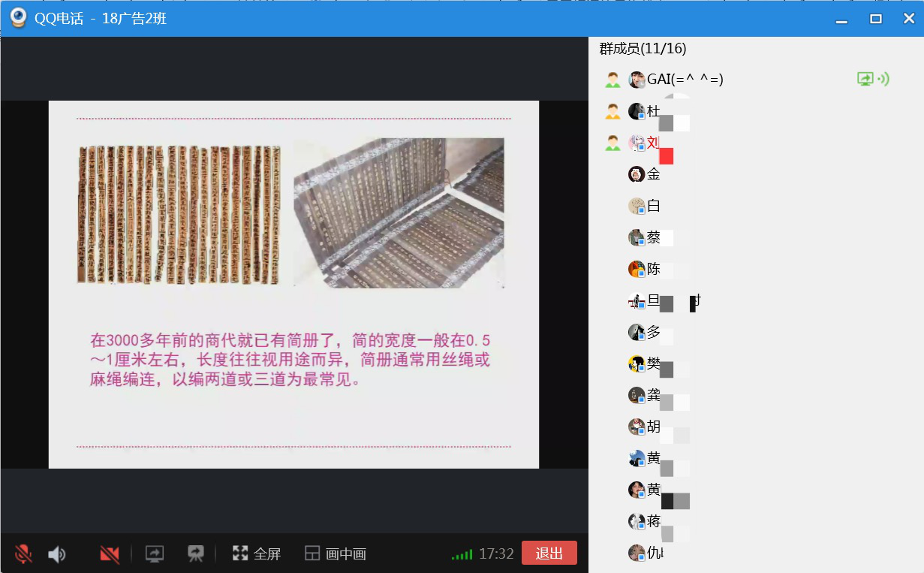
Task: Click the presentation demo icon in toolbar
Action: pyautogui.click(x=196, y=554)
